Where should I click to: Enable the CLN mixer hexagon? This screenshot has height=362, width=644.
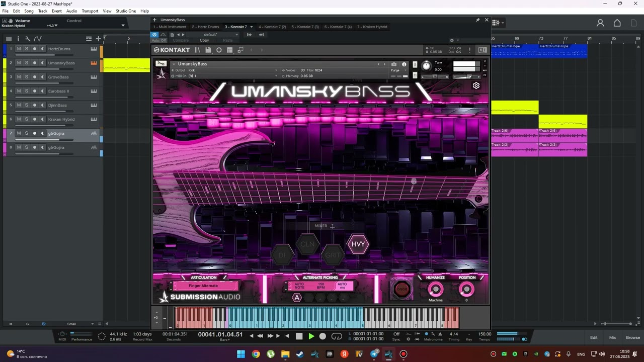pyautogui.click(x=307, y=244)
